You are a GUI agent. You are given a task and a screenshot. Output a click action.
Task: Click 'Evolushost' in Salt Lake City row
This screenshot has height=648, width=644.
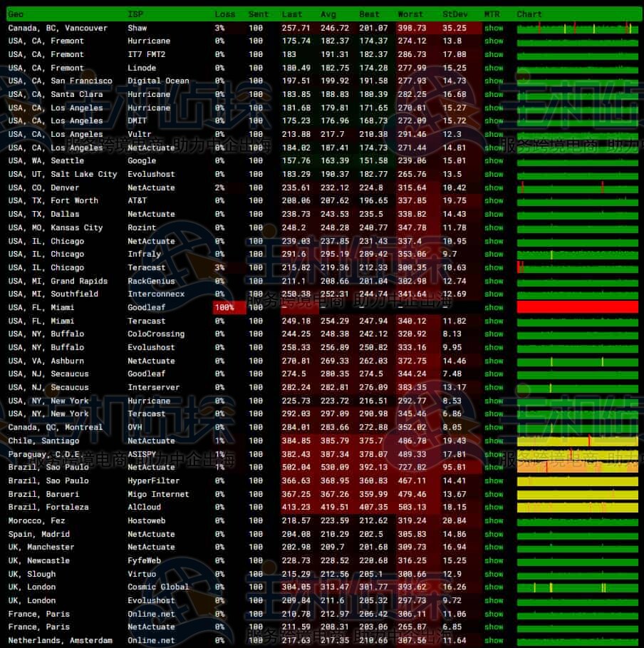click(x=151, y=175)
